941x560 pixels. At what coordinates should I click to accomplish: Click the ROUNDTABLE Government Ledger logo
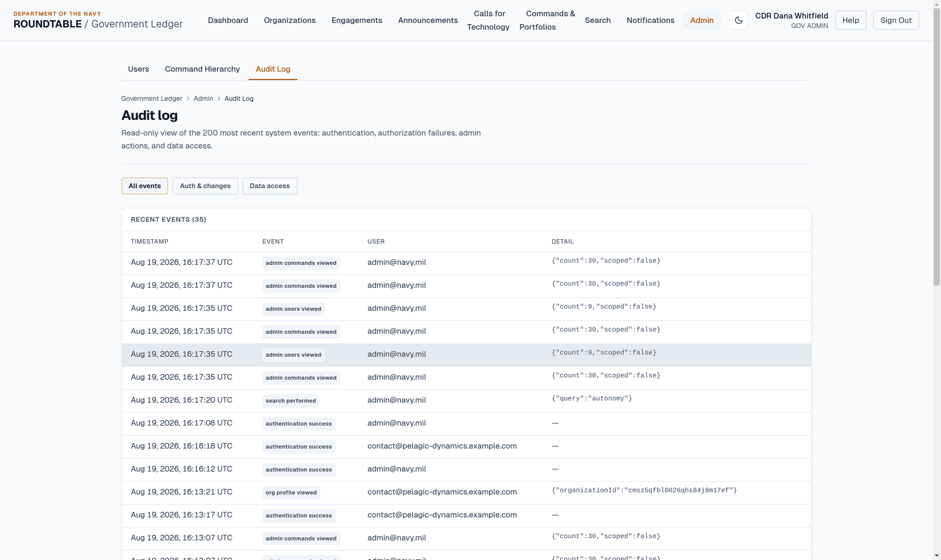[98, 21]
